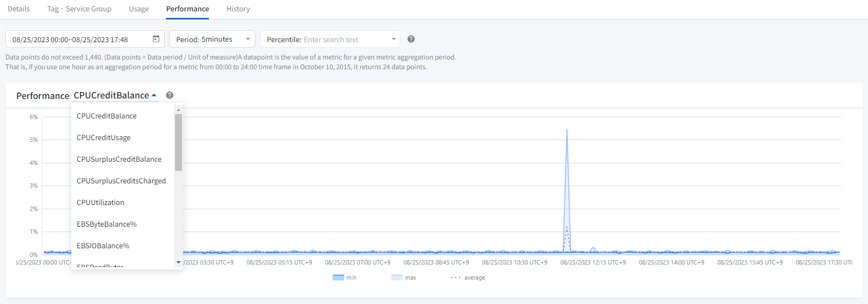This screenshot has width=868, height=304.
Task: Click the help icon beside Percentile field
Action: [x=411, y=39]
